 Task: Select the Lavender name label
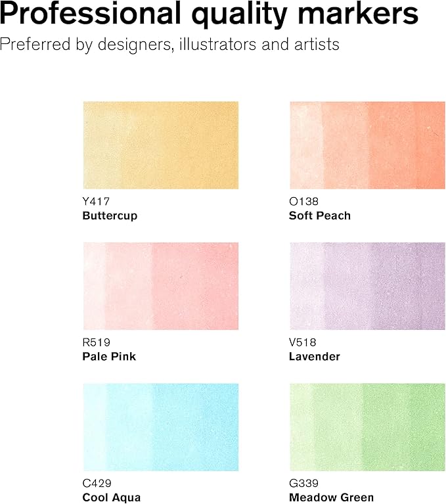314,356
